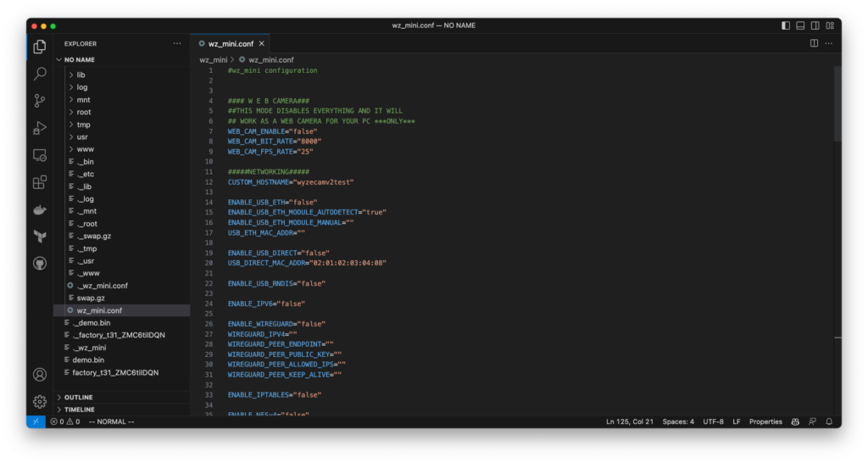Click the Spaces: 4 indentation setting

click(678, 421)
